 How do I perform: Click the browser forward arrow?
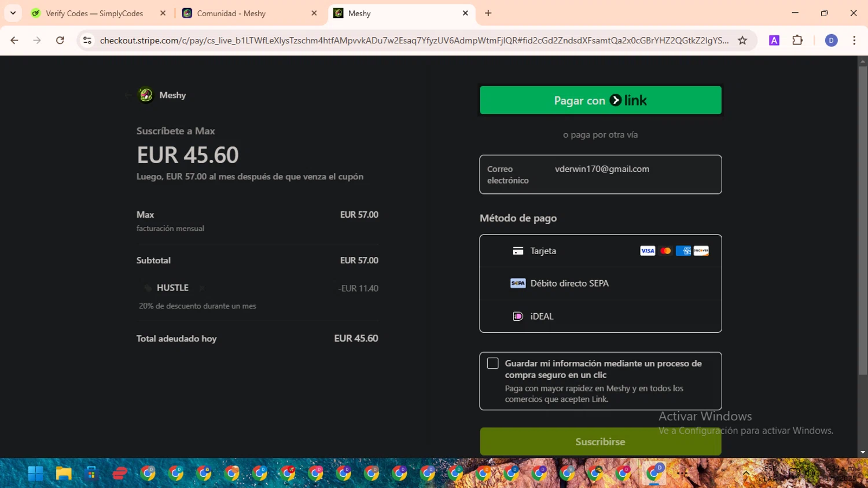point(37,41)
